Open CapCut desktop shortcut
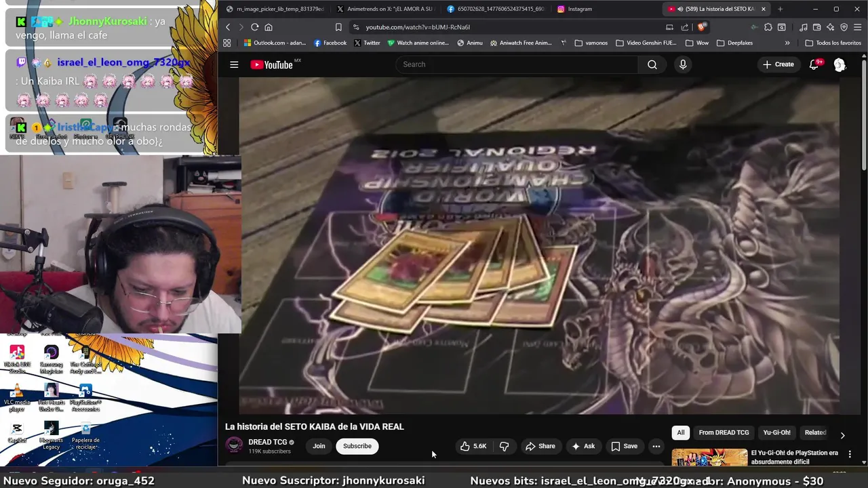Viewport: 868px width, 488px height. 17,432
